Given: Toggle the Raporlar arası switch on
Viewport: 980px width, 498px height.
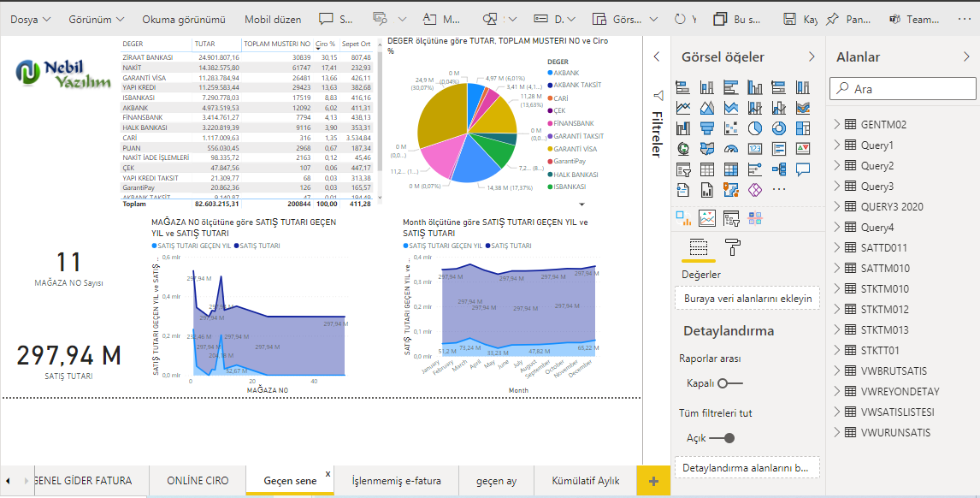Looking at the screenshot, I should pos(731,383).
